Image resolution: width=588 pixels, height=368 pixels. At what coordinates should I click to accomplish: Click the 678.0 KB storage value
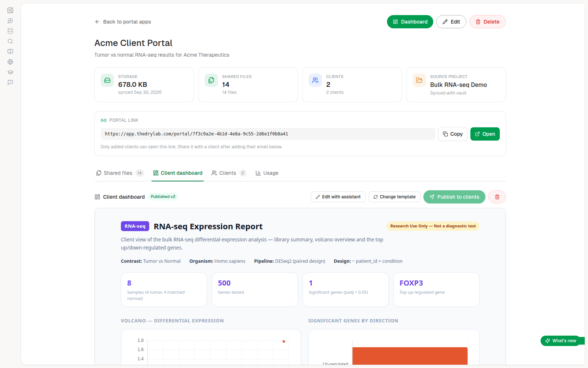click(133, 85)
